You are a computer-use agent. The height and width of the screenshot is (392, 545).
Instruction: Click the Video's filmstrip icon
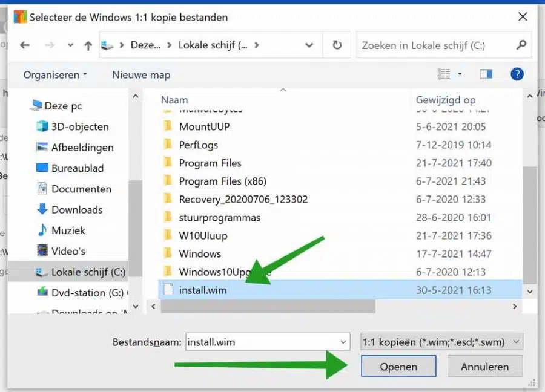pyautogui.click(x=42, y=250)
